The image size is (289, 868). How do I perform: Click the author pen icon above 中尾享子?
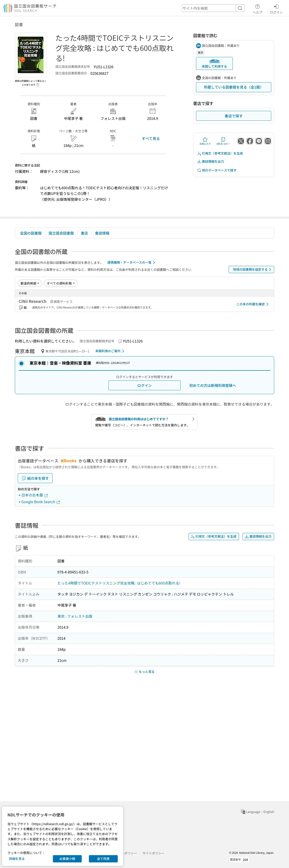[x=73, y=111]
